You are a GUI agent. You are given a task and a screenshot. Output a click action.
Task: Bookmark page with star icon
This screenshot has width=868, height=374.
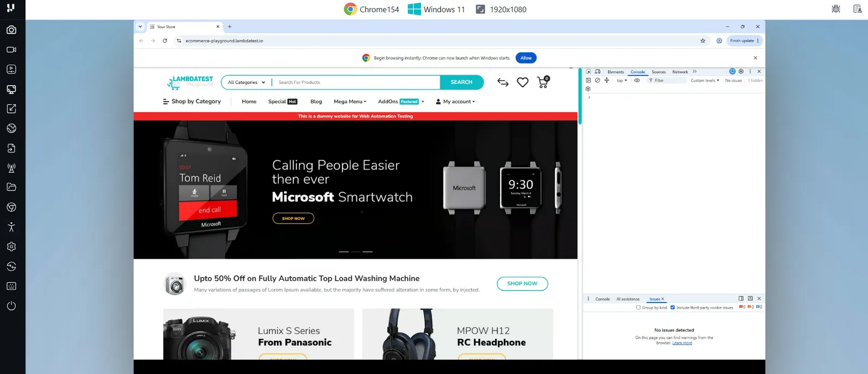[703, 41]
